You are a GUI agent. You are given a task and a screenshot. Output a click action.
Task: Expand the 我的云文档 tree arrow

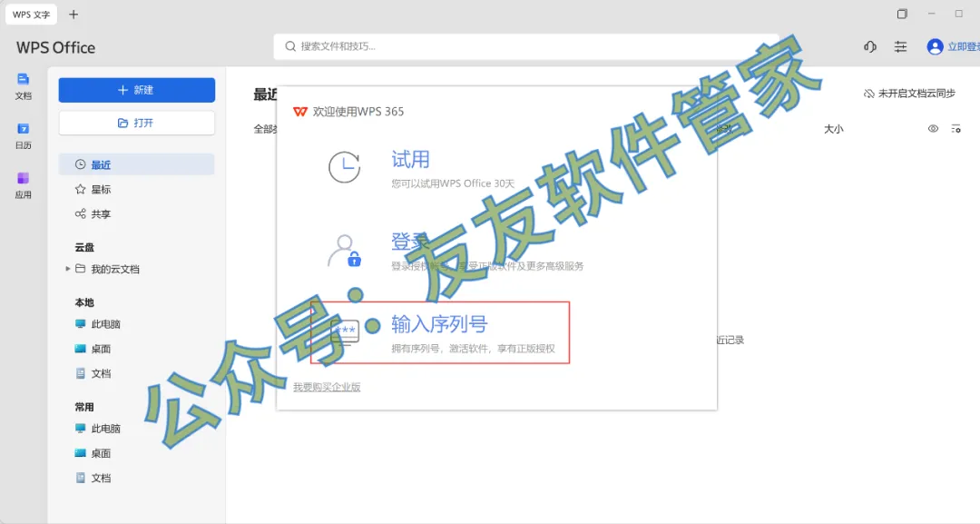click(x=67, y=269)
